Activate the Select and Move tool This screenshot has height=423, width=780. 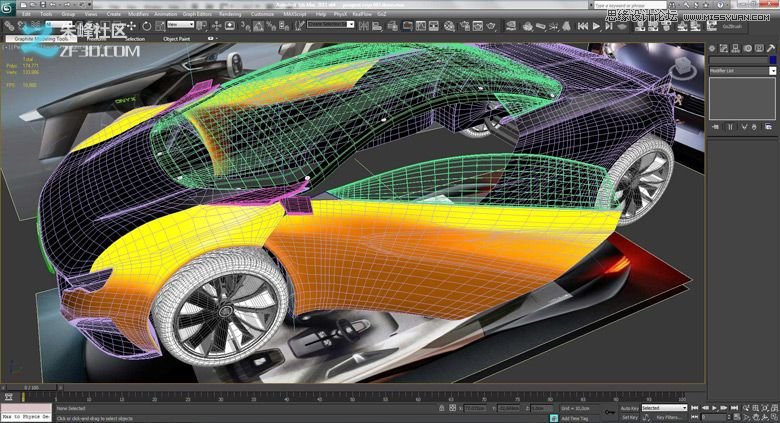pos(131,25)
